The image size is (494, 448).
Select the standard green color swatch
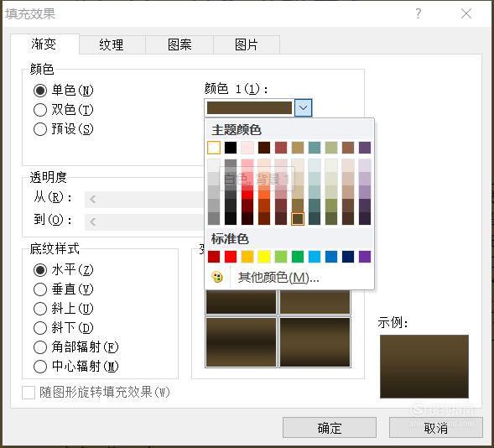tap(298, 257)
